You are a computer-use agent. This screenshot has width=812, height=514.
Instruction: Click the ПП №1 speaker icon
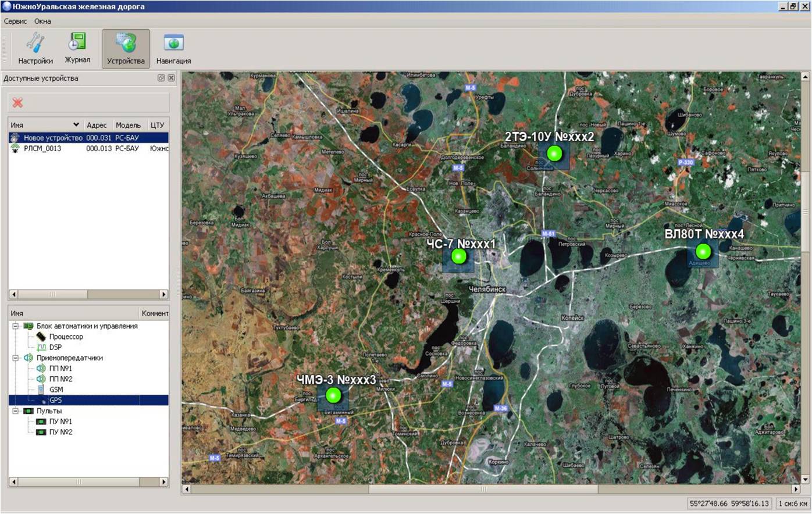coord(41,369)
